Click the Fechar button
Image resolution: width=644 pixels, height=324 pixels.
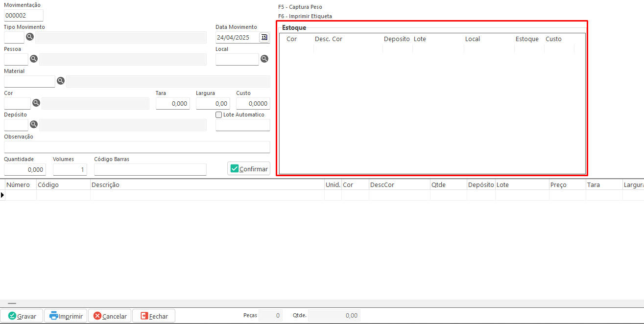click(x=154, y=316)
